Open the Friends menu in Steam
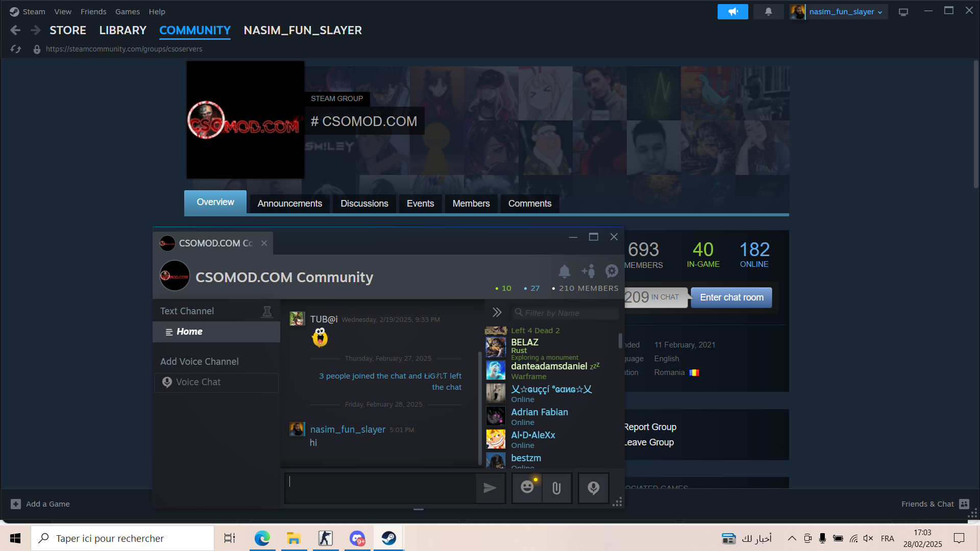This screenshot has height=551, width=980. (93, 12)
